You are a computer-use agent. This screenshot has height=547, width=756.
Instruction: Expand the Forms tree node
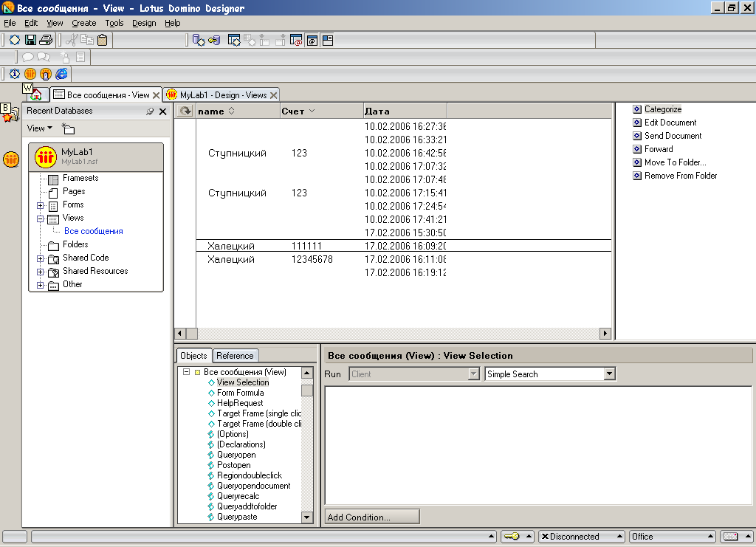[x=41, y=205]
